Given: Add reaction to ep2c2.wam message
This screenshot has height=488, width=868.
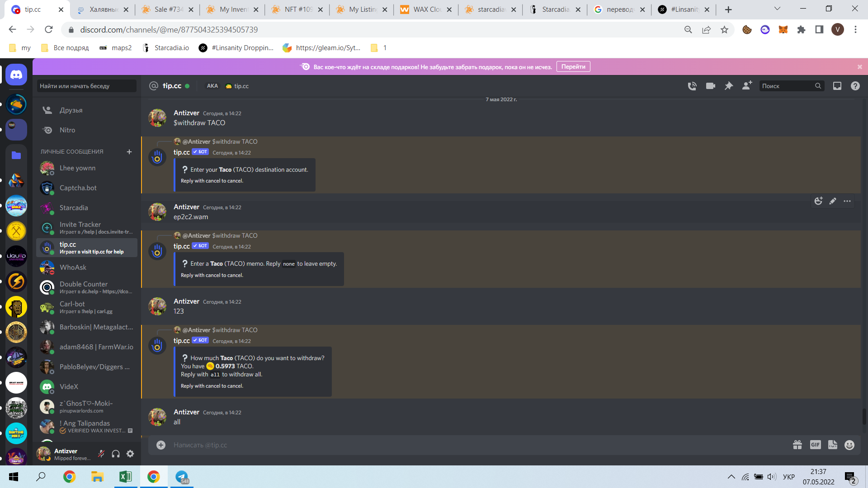Looking at the screenshot, I should coord(818,201).
